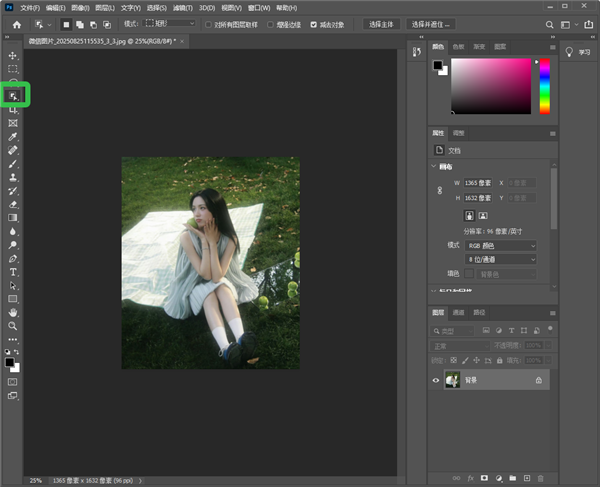
Task: Click the 选择主体 button
Action: coord(381,23)
